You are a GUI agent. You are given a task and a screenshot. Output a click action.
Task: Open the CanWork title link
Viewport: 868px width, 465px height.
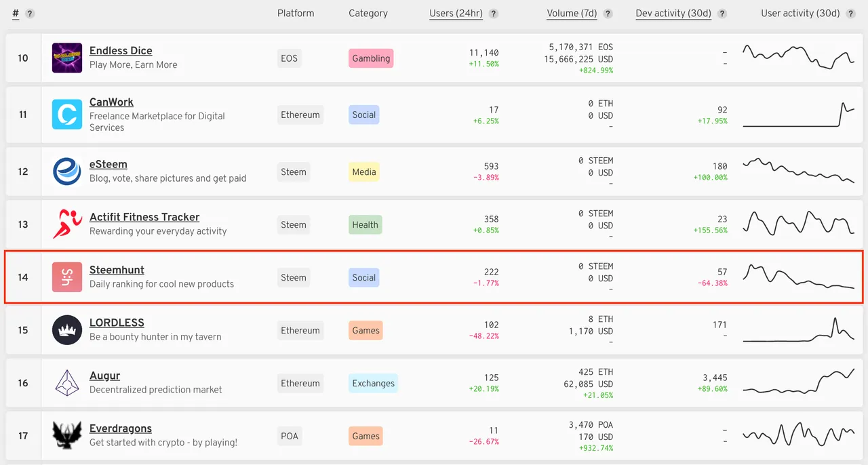click(x=111, y=102)
